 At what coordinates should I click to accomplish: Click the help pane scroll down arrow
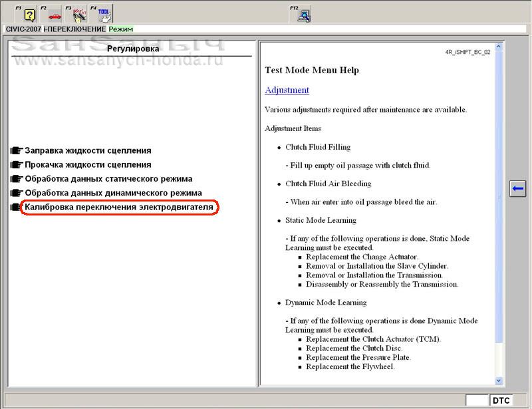click(498, 380)
